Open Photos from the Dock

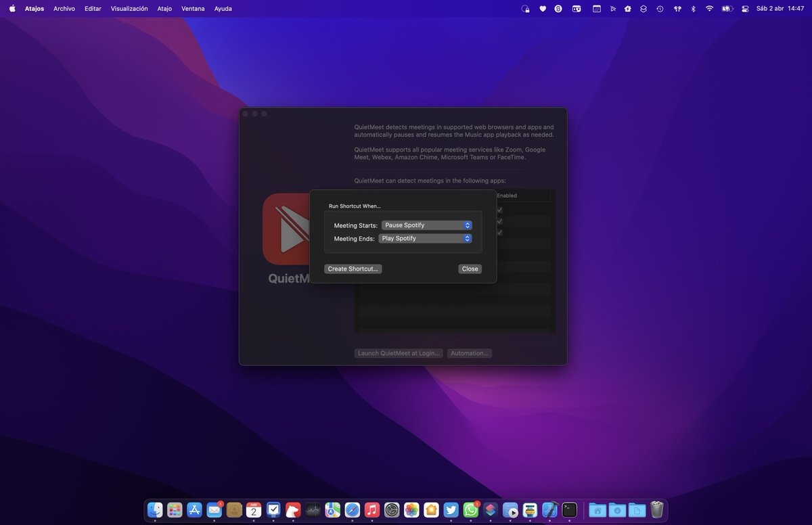click(411, 509)
